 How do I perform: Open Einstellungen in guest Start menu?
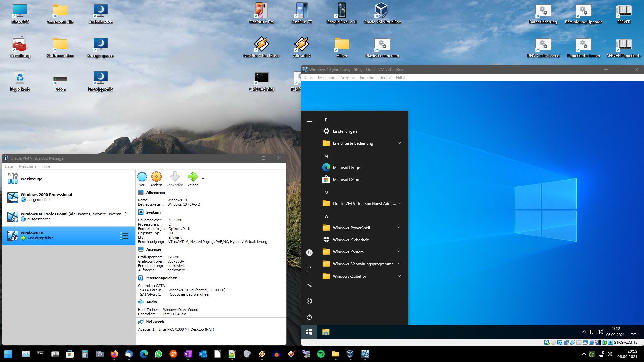coord(344,131)
